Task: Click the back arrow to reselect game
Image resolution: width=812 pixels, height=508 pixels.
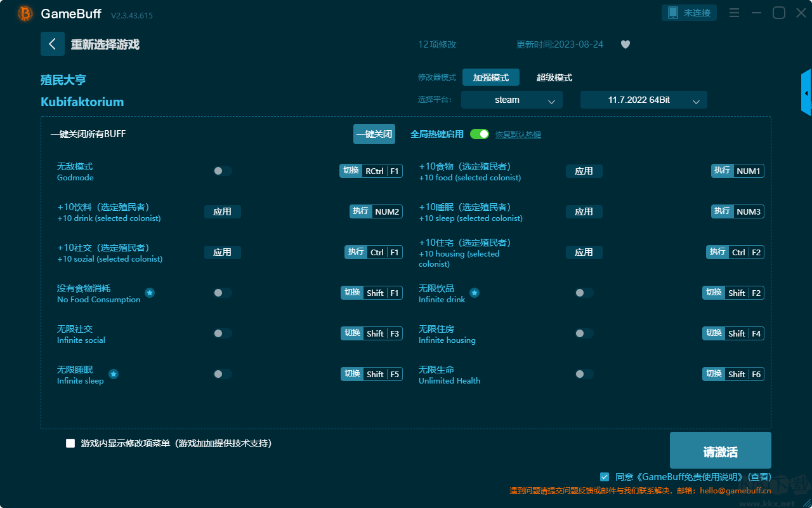Action: pos(53,44)
